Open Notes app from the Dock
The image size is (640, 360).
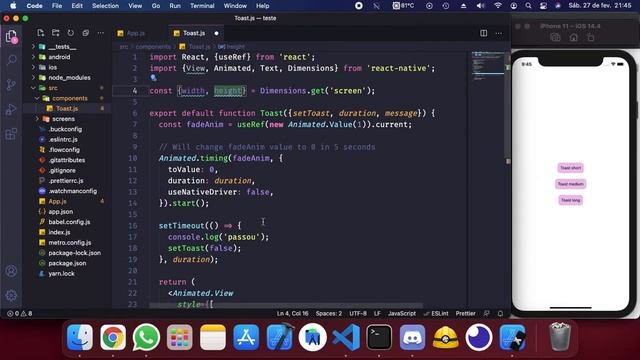[213, 337]
